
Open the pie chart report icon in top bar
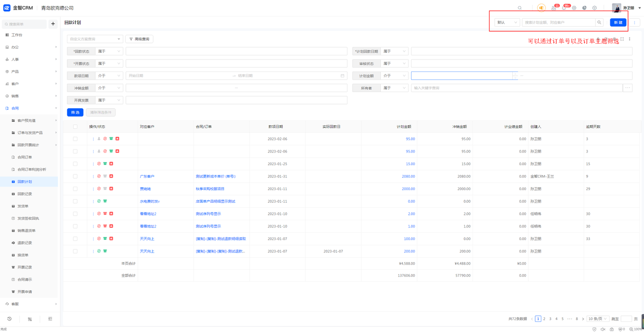(584, 8)
